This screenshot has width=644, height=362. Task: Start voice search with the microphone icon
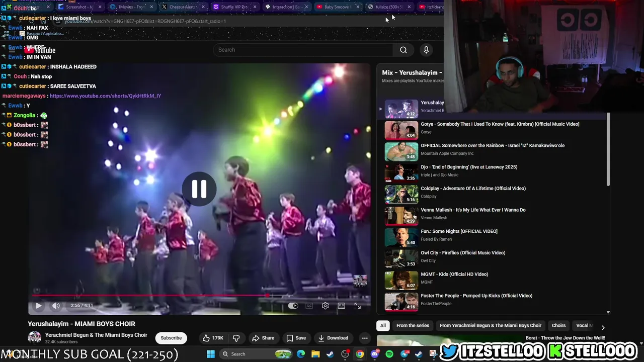[x=426, y=50]
